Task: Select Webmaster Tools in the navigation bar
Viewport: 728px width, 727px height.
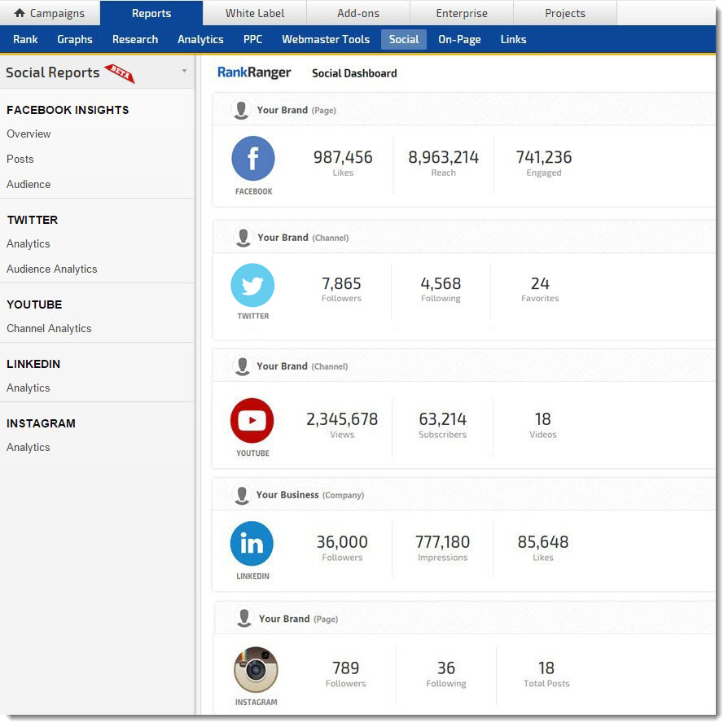Action: point(326,39)
